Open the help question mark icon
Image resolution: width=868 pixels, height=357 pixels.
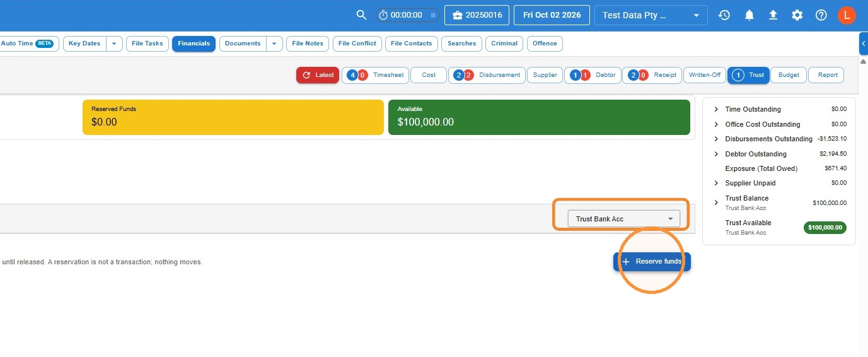[x=821, y=15]
